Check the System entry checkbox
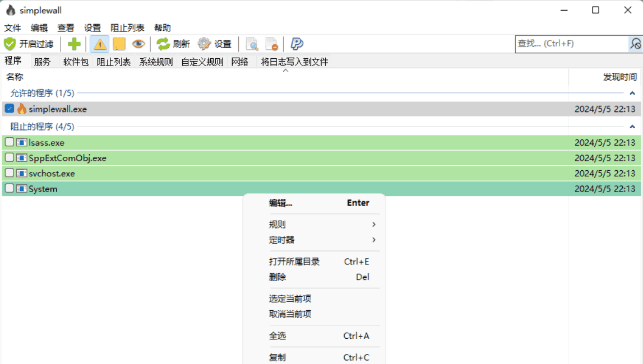Image resolution: width=643 pixels, height=364 pixels. [10, 188]
